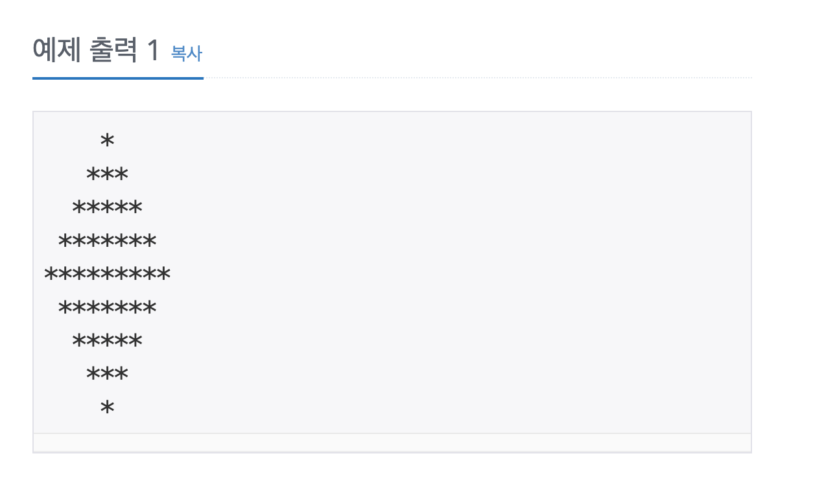Click the five-star row of the diamond
The width and height of the screenshot is (813, 504).
click(x=106, y=206)
